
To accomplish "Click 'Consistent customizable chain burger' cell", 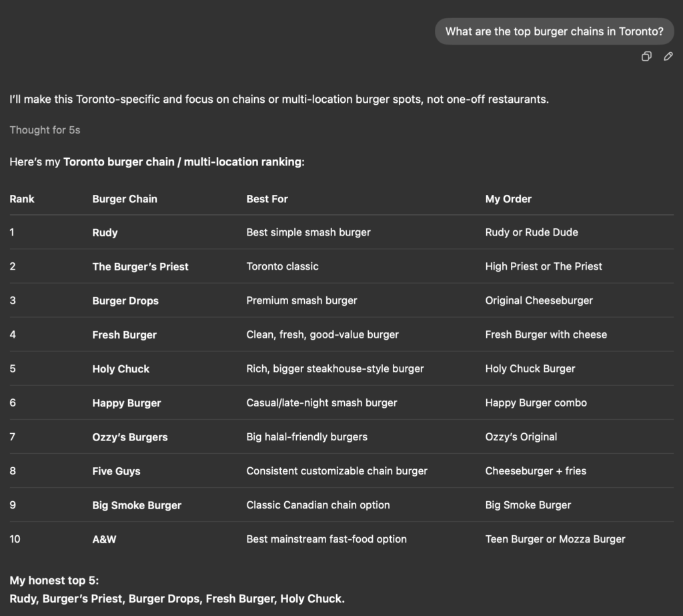I will pyautogui.click(x=337, y=471).
